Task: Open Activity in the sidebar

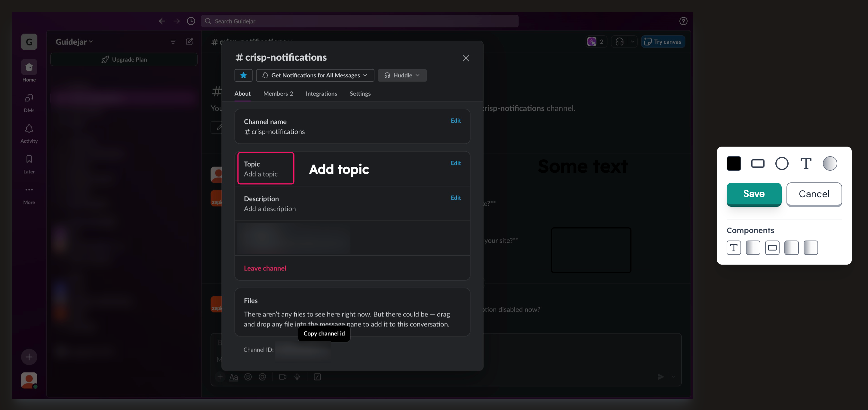Action: [29, 133]
